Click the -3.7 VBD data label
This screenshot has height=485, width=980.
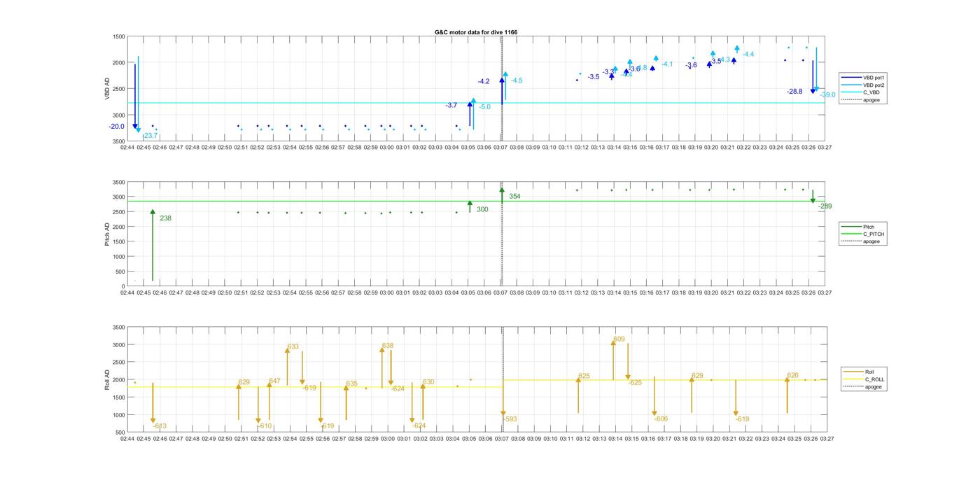451,105
